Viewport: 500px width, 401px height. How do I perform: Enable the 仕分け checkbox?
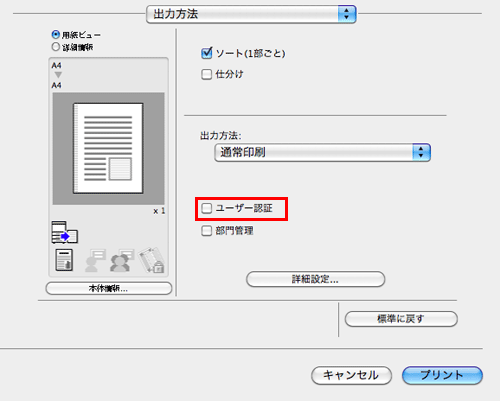point(207,74)
